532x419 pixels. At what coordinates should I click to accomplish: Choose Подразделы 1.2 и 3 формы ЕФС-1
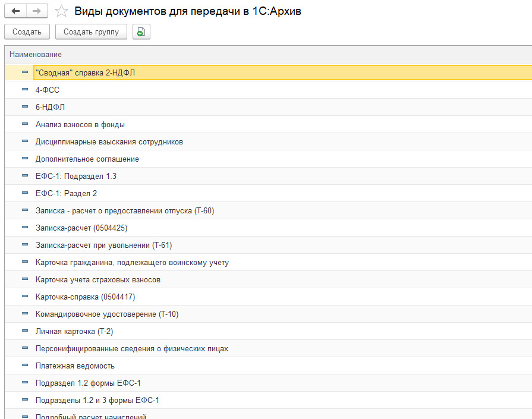pos(97,400)
